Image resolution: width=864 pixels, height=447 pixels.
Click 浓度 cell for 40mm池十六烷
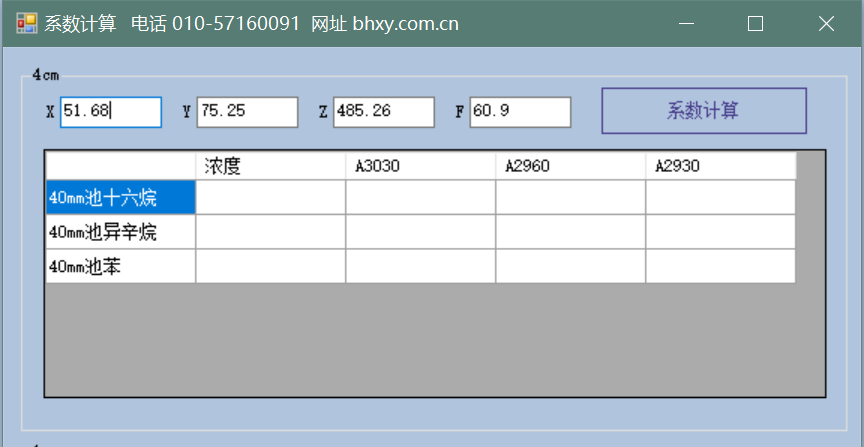270,198
